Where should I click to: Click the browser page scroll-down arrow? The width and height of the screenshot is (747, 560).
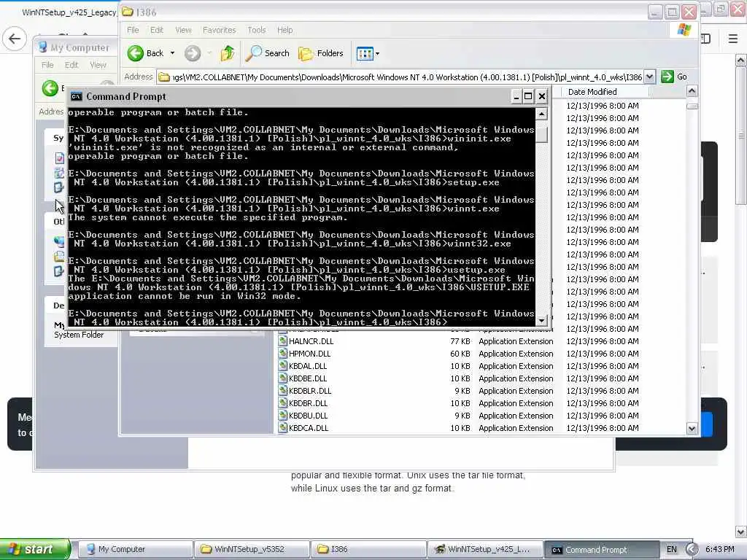click(741, 532)
